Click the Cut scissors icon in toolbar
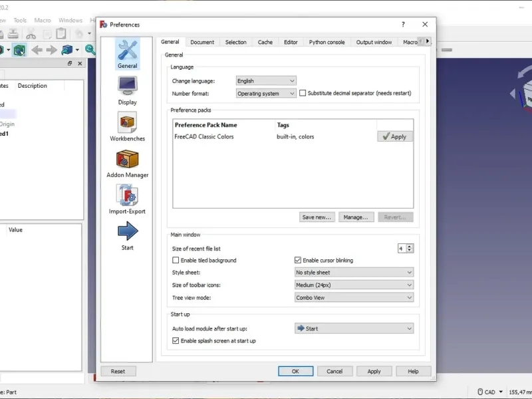Viewport: 532px width, 399px height. [31, 34]
